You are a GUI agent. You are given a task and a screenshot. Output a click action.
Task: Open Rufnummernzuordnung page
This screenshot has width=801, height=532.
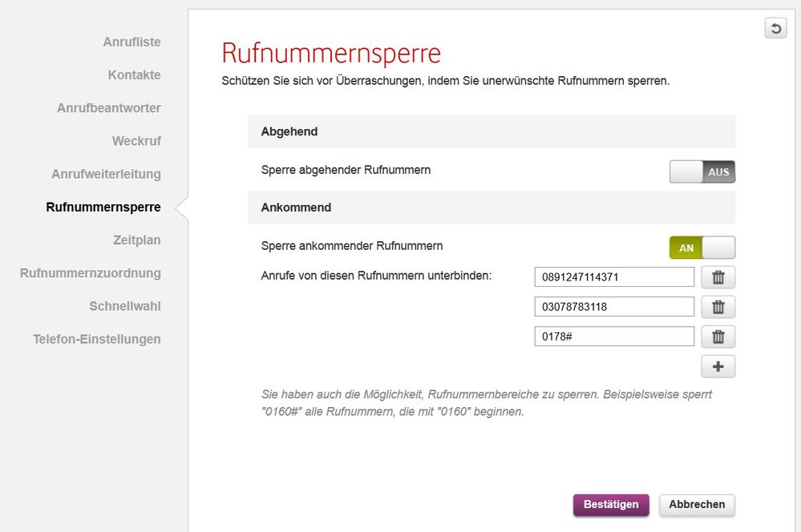(91, 273)
